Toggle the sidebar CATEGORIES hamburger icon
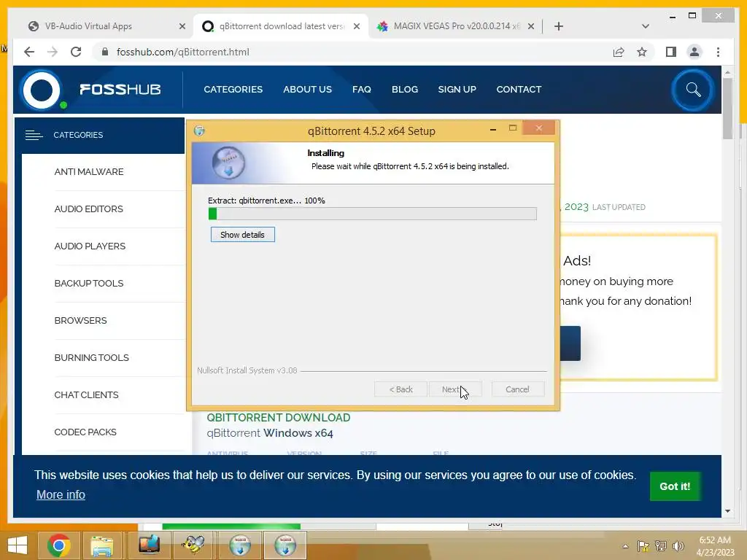This screenshot has height=560, width=747. coord(34,135)
